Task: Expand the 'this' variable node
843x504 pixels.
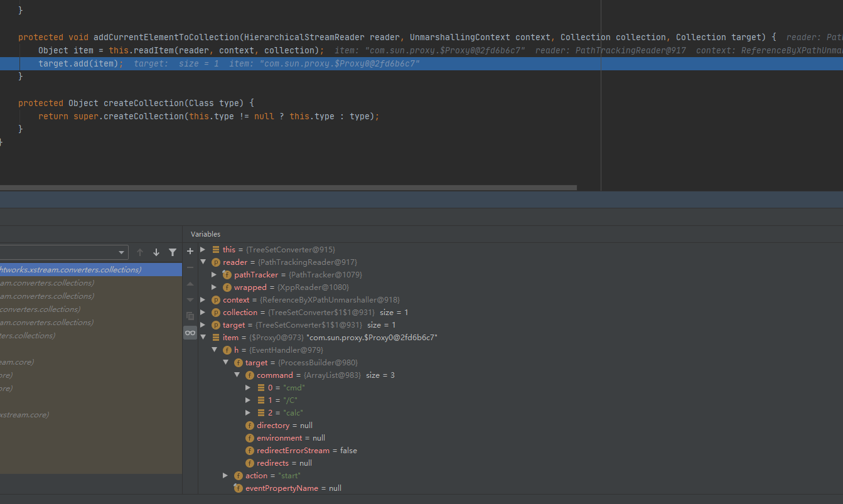Action: [203, 249]
